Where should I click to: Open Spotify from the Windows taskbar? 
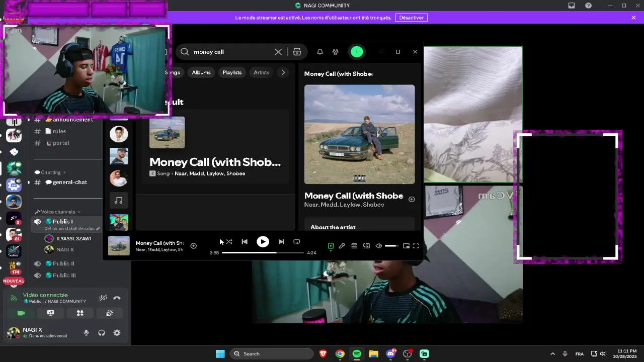point(357,354)
